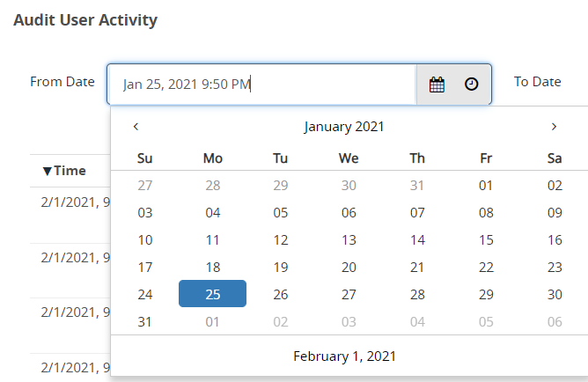This screenshot has width=588, height=382.
Task: Choose January 09 under Saturday
Action: click(x=555, y=212)
